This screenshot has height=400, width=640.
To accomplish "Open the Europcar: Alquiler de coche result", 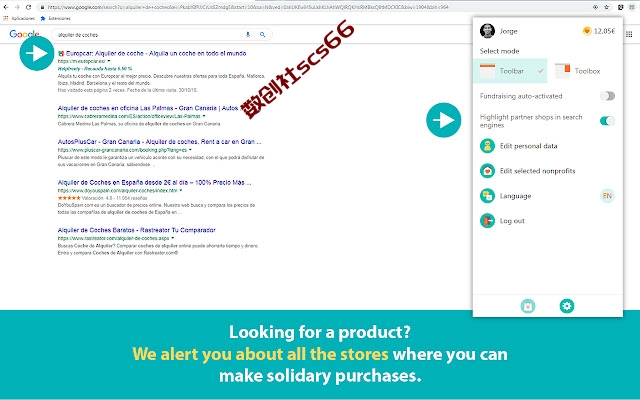I will [x=156, y=53].
